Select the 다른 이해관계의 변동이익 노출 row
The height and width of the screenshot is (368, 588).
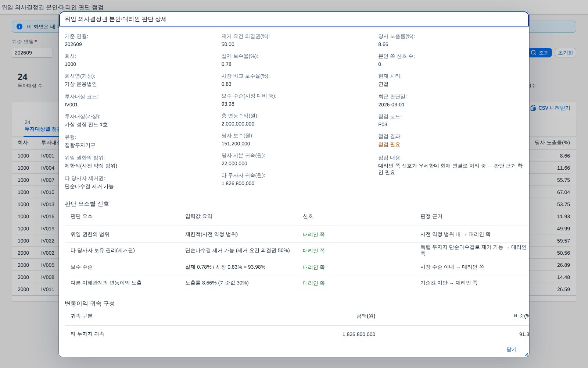(x=297, y=283)
